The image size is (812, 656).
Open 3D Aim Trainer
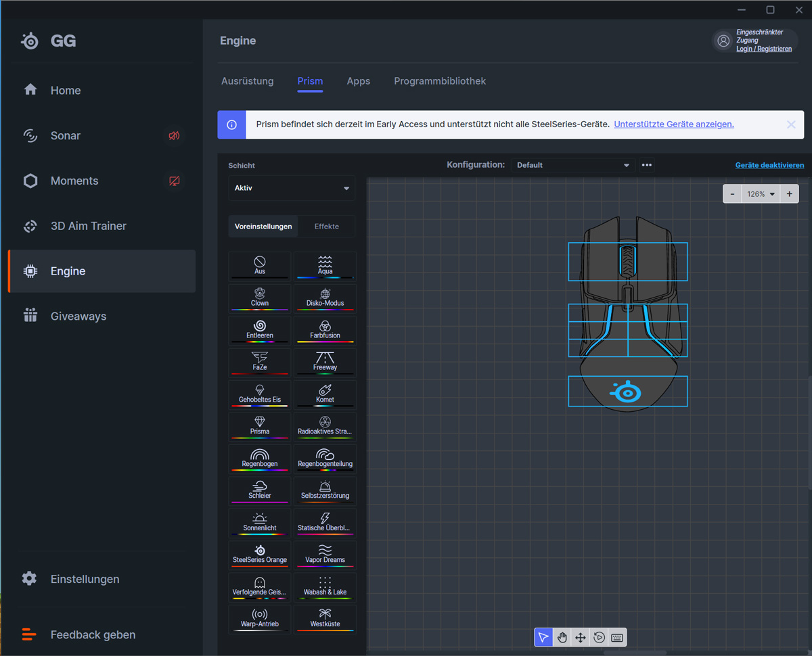101,226
